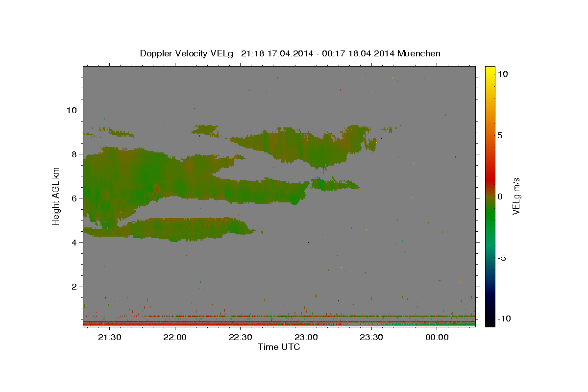
Task: Click the '23:00' time axis label
Action: [306, 337]
